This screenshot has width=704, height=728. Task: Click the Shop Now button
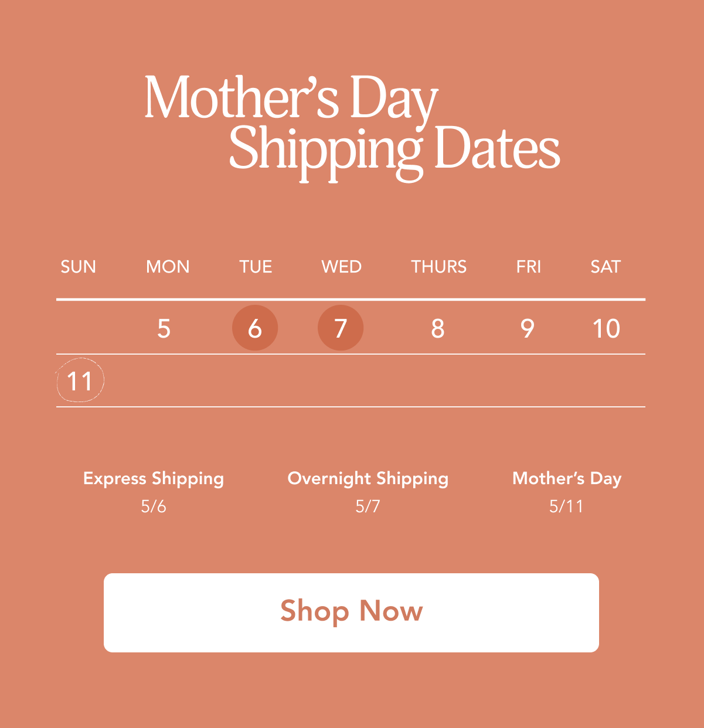coord(351,612)
